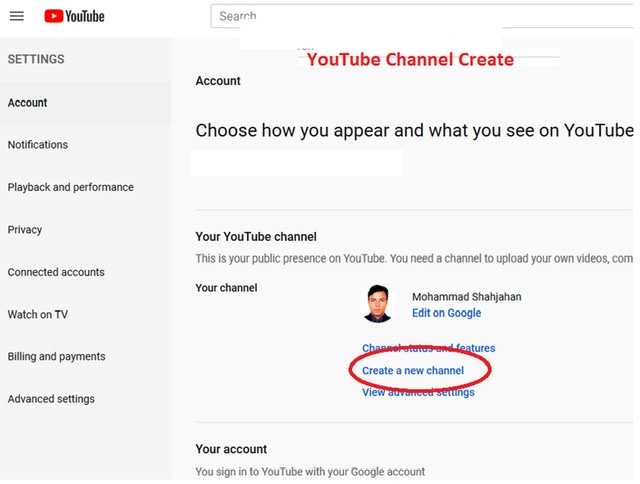Focus the Search input field

pos(422,16)
